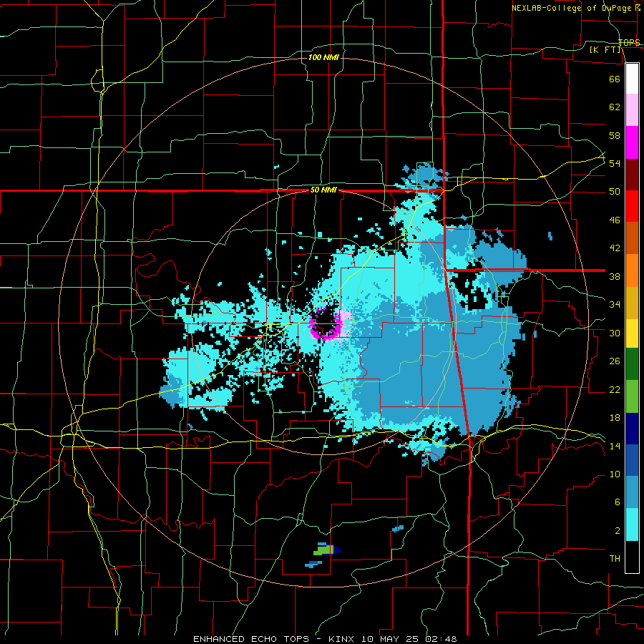The height and width of the screenshot is (644, 644).
Task: Click the legend value "34"
Action: 615,305
